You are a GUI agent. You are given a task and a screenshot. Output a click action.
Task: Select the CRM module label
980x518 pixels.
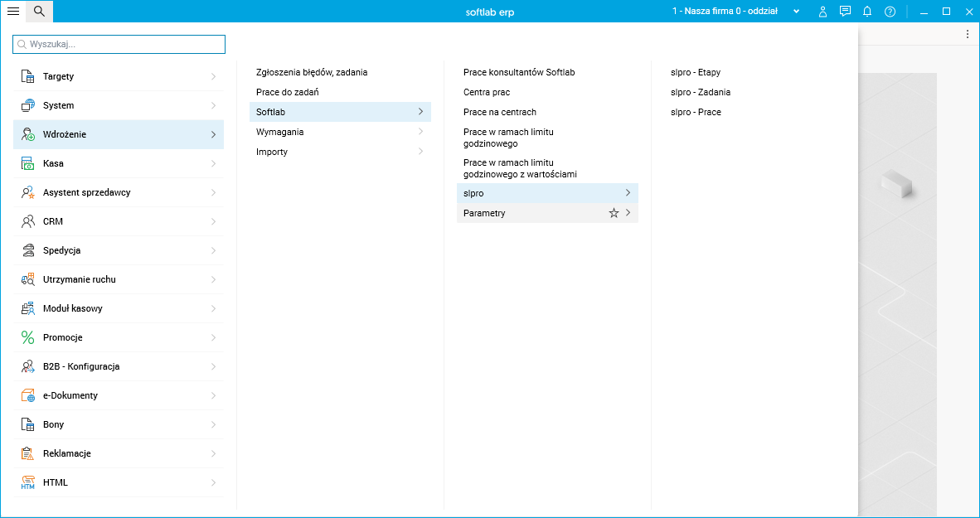click(53, 222)
